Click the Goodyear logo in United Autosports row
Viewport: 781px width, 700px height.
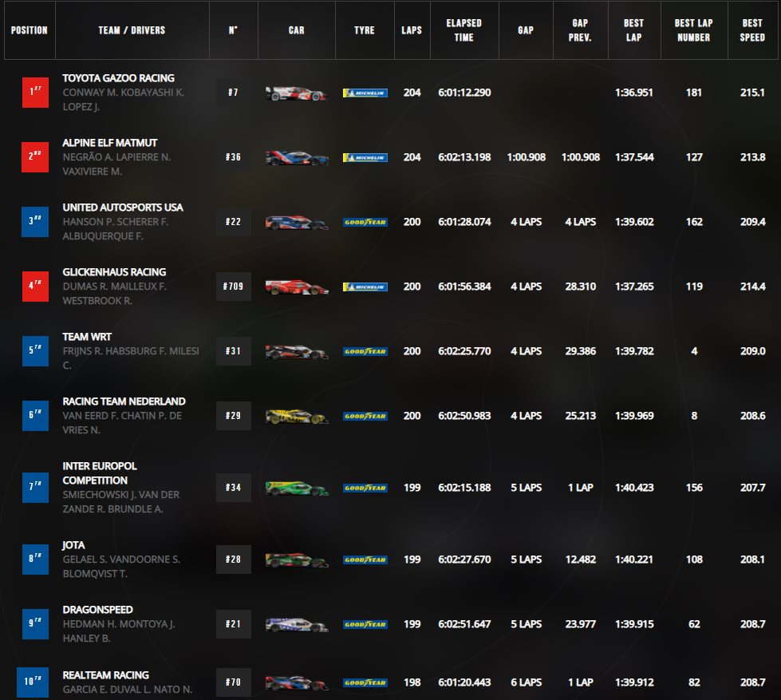coord(365,222)
